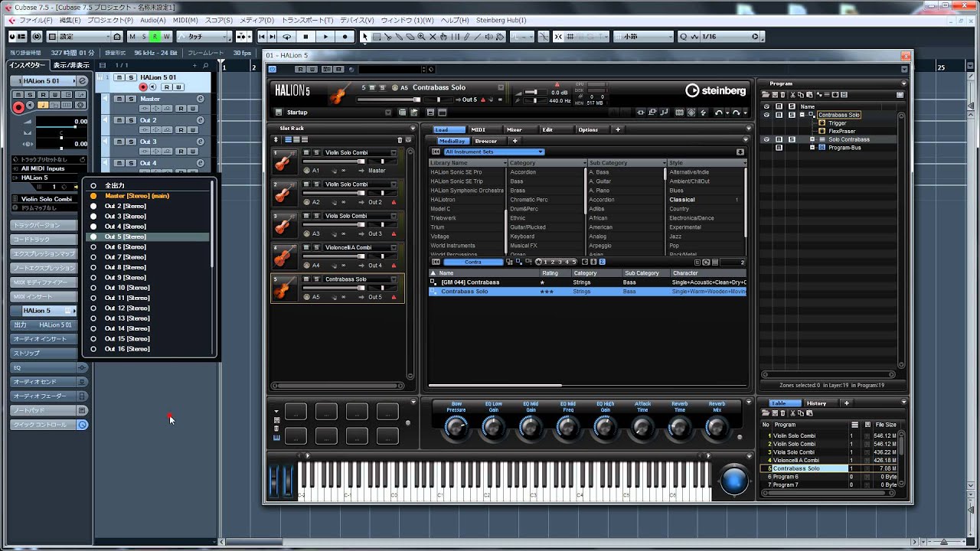Solo the Violin Solo Combi slot 1
The height and width of the screenshot is (551, 980).
click(x=316, y=152)
